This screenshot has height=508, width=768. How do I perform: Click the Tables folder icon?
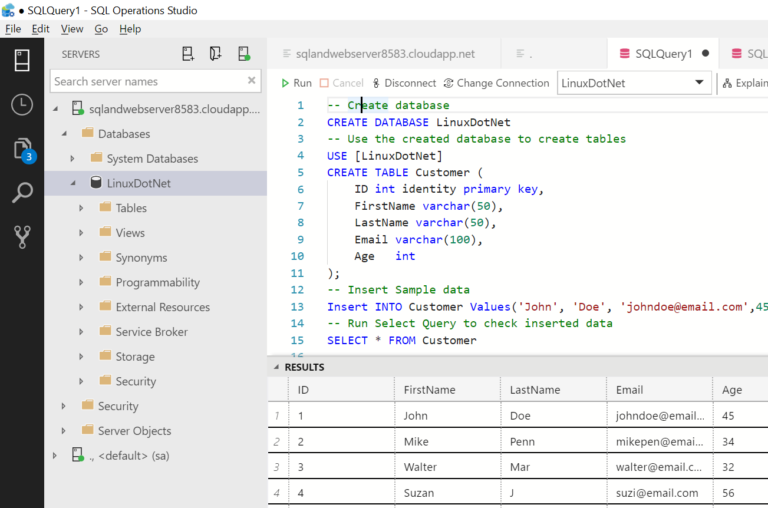[105, 207]
